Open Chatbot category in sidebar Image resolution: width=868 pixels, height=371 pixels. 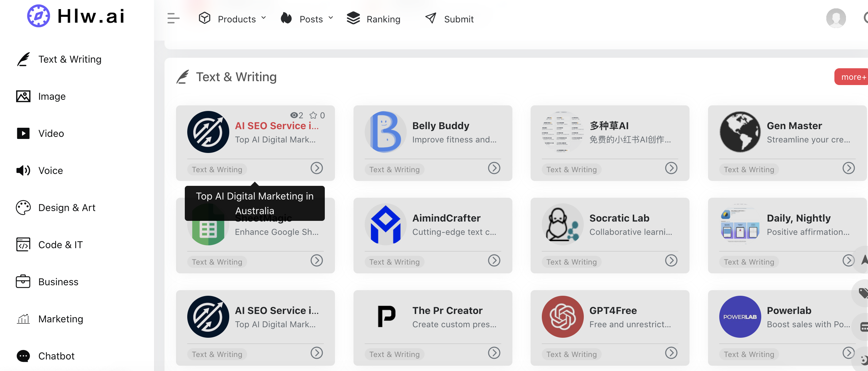click(x=56, y=356)
